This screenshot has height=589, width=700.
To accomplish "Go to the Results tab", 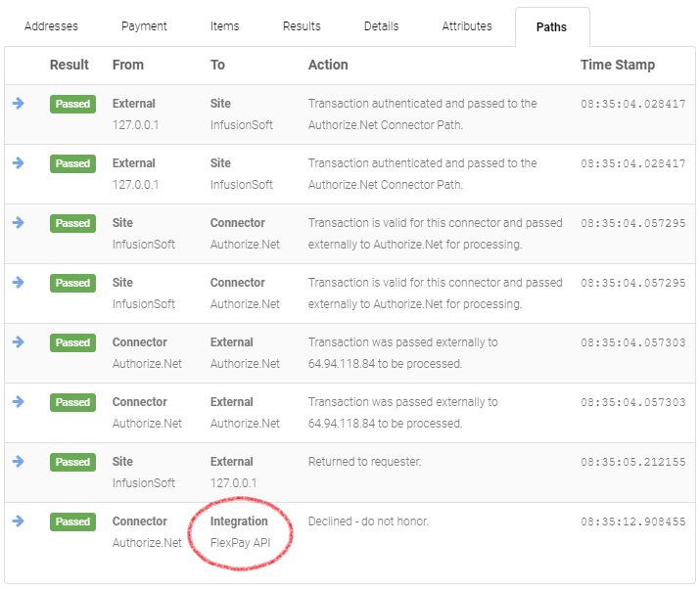I will click(302, 26).
